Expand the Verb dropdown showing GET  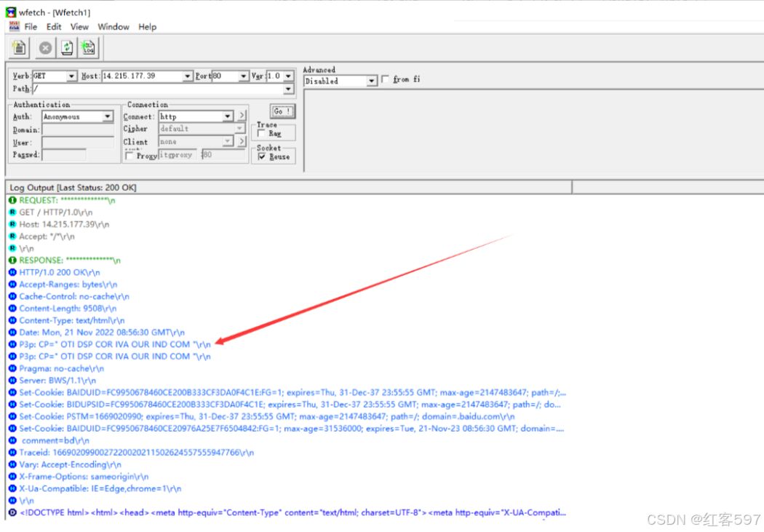click(71, 76)
